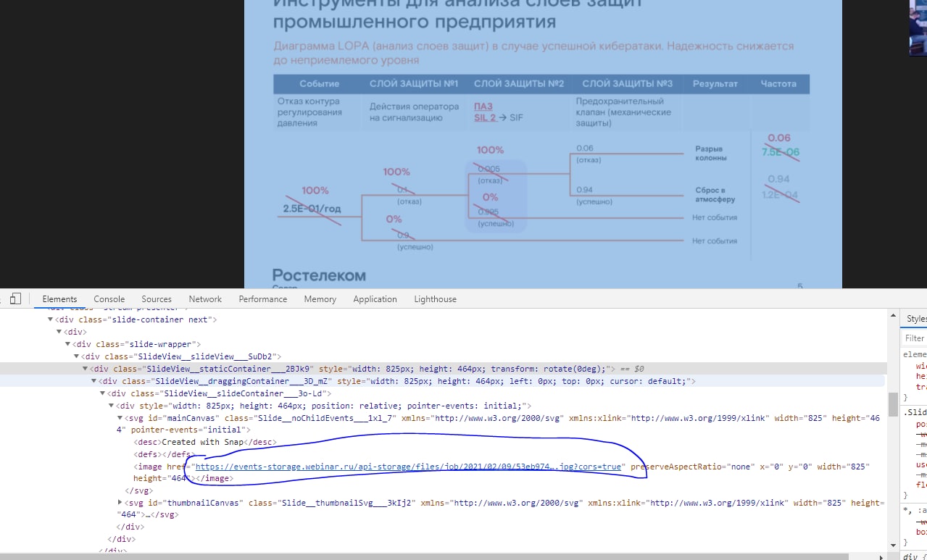Collapse the svg mainCanvas node
Screen dimensions: 927x560
coord(120,418)
